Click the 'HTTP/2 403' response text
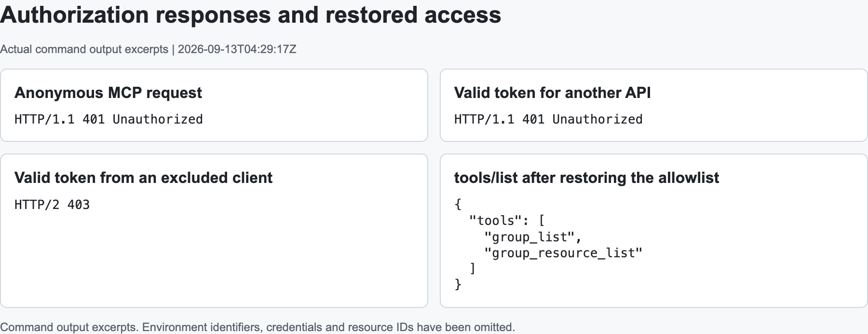Image resolution: width=868 pixels, height=334 pixels. [x=52, y=205]
